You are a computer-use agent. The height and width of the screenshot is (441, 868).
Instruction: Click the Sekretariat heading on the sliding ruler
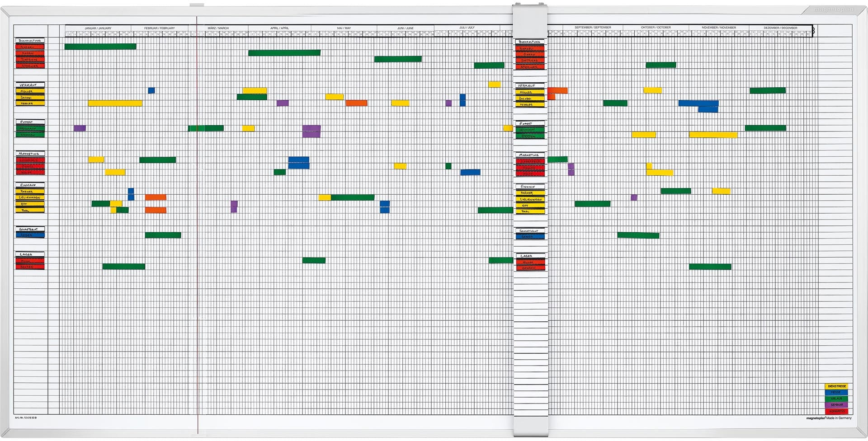coord(530,231)
